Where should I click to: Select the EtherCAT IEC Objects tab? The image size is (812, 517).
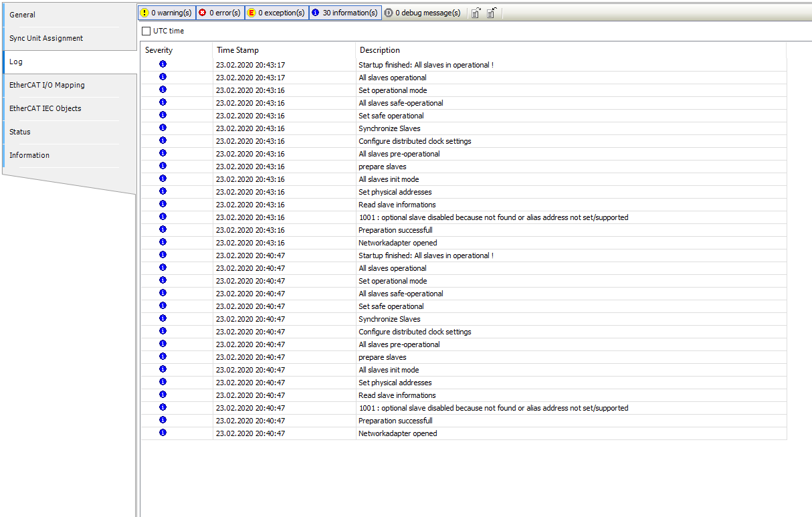click(45, 108)
